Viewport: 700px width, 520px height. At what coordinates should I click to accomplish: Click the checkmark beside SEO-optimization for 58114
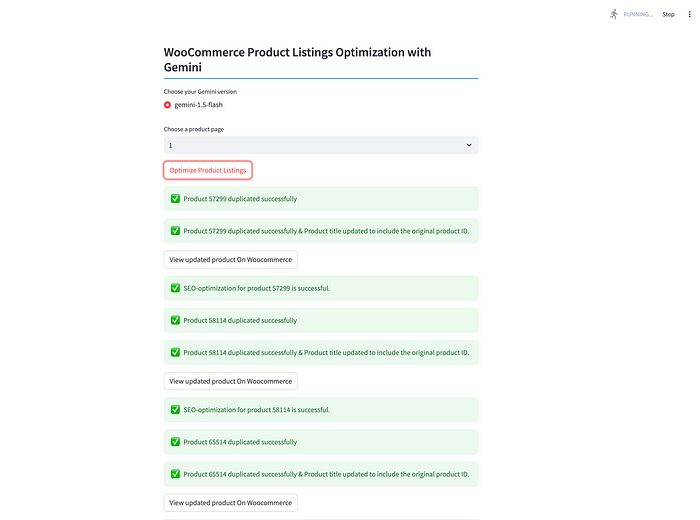175,409
